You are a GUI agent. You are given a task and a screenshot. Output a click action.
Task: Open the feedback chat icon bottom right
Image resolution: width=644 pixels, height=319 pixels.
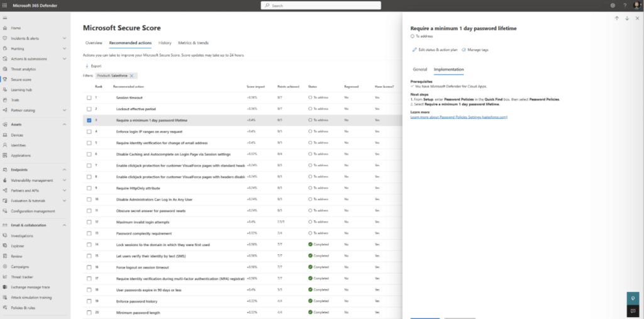coord(633,311)
